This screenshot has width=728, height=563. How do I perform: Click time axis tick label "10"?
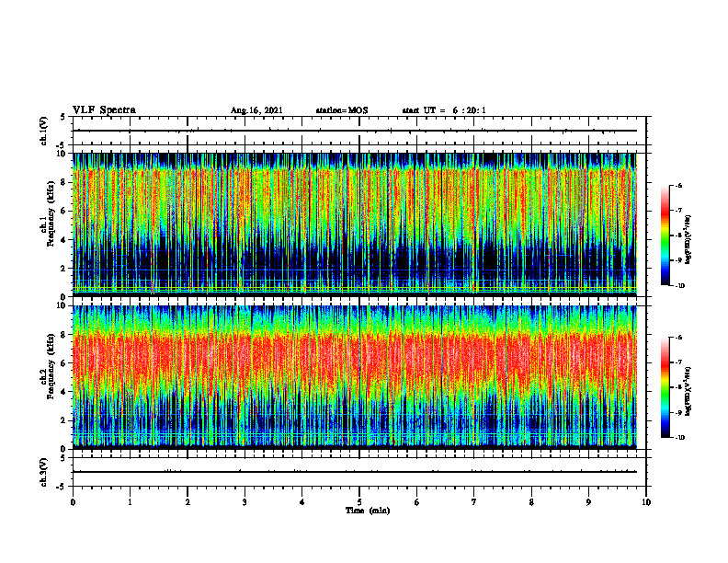646,502
